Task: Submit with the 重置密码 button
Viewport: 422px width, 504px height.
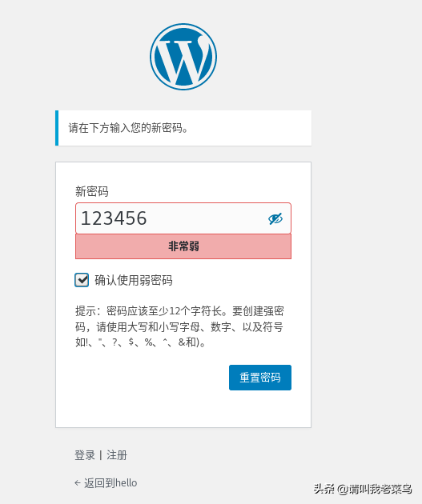Action: point(260,378)
